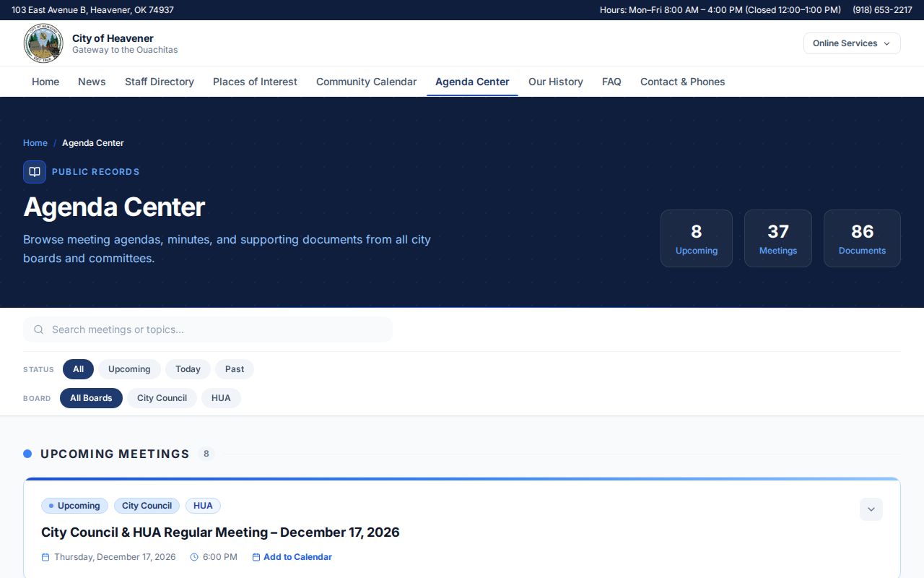Viewport: 924px width, 578px height.
Task: Click the 37 Meetings stat card
Action: click(778, 238)
